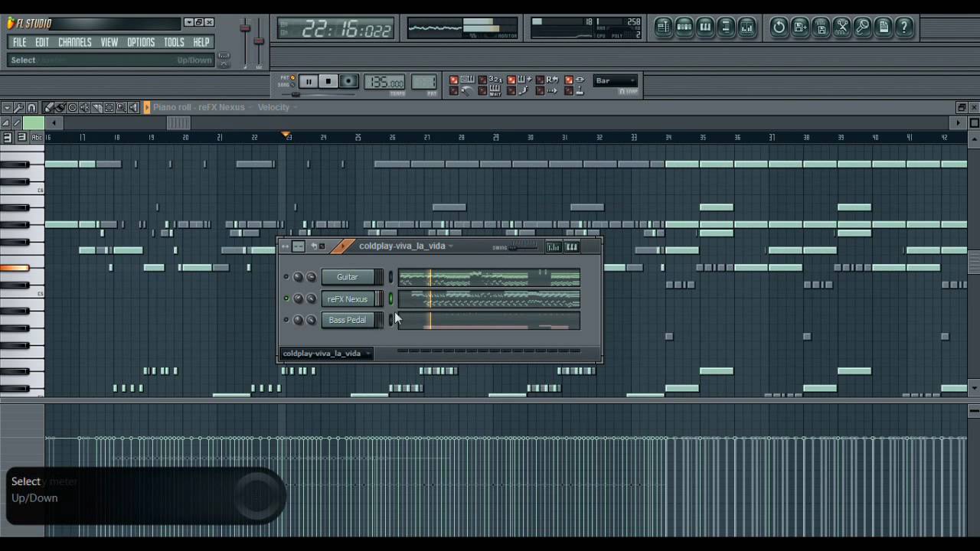Open the playlist window icon in top toolbar
980x551 pixels.
(663, 28)
